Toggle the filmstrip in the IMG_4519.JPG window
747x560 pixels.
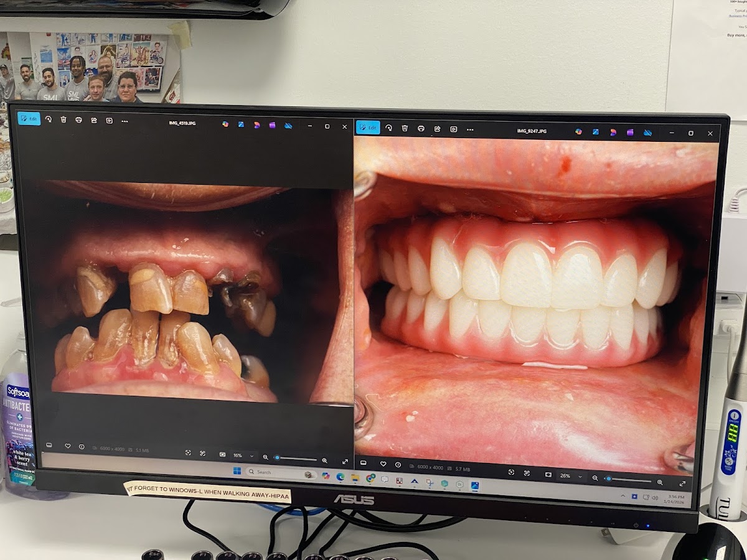(x=49, y=446)
